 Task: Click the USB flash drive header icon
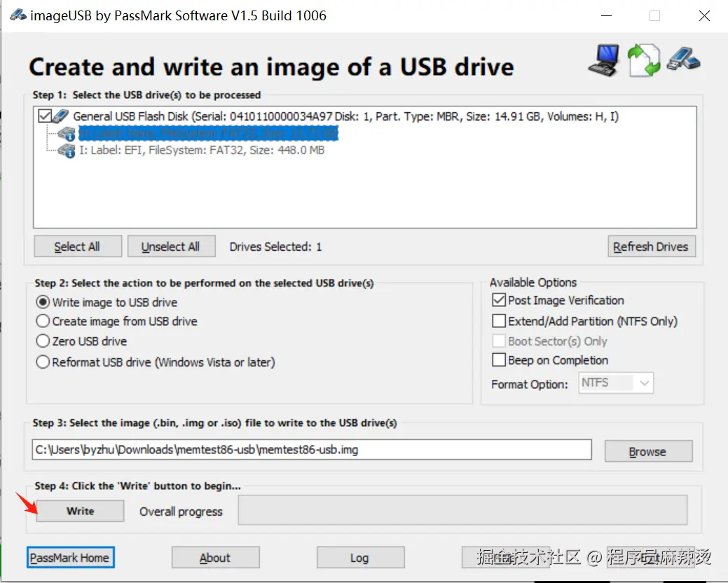pyautogui.click(x=683, y=58)
